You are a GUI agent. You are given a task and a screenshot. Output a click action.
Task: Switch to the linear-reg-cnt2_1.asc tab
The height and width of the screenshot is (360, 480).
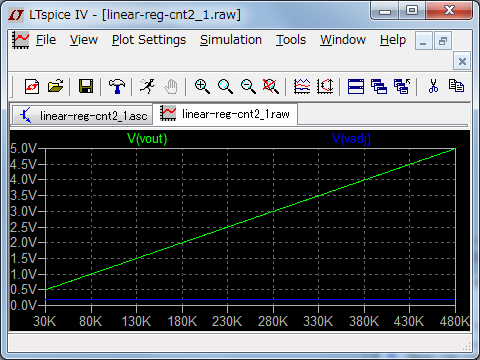click(x=82, y=115)
